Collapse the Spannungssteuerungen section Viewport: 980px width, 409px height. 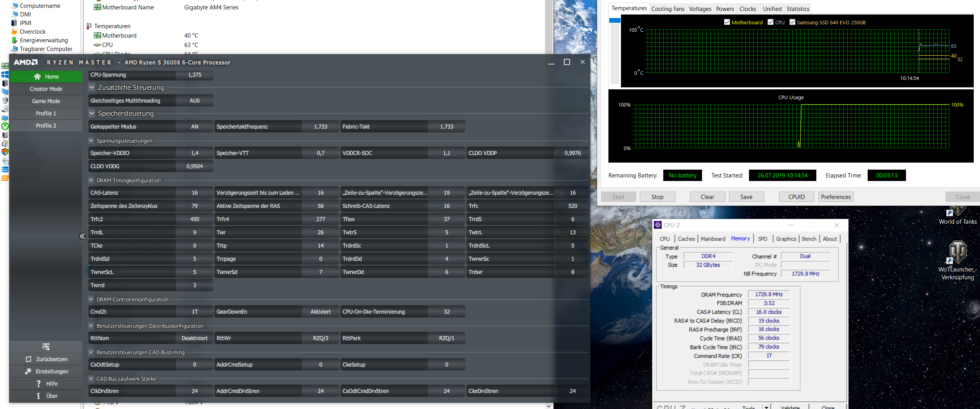(91, 141)
